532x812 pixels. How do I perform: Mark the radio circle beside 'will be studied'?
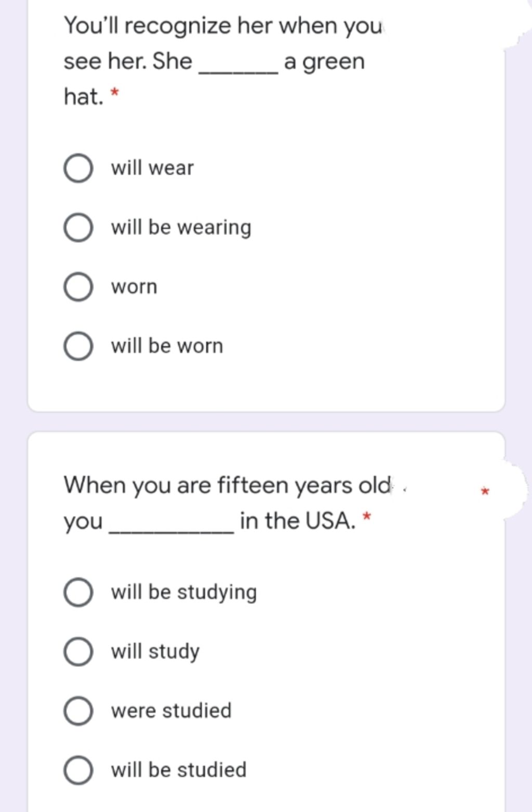(78, 770)
